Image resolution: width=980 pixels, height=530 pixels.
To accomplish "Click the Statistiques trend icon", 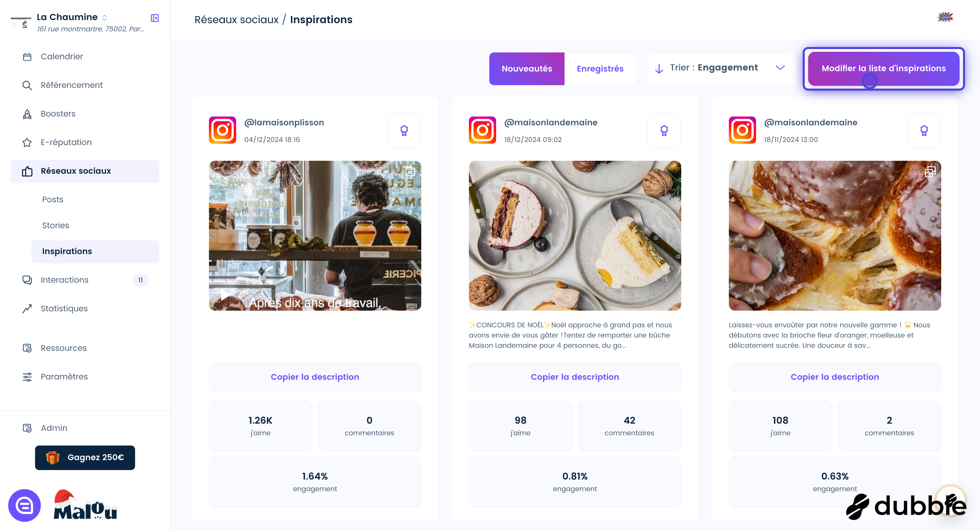I will point(27,308).
